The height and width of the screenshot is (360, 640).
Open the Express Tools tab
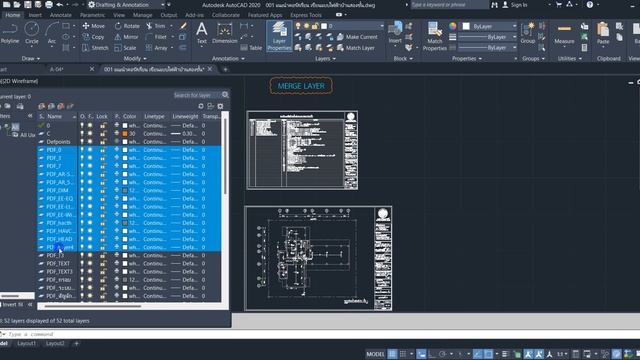[306, 15]
